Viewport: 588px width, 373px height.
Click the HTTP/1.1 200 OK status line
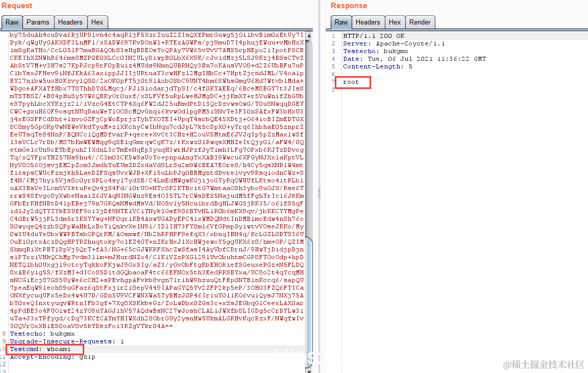point(374,36)
